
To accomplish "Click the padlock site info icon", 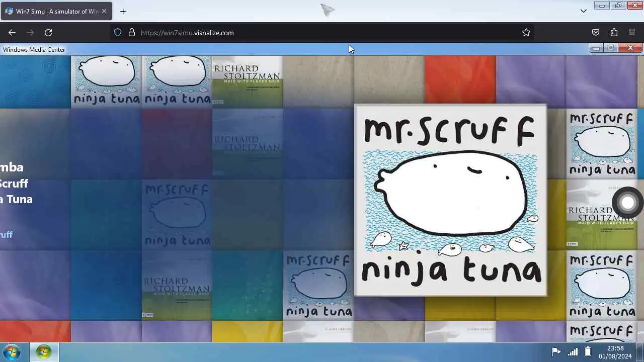I will 132,33.
